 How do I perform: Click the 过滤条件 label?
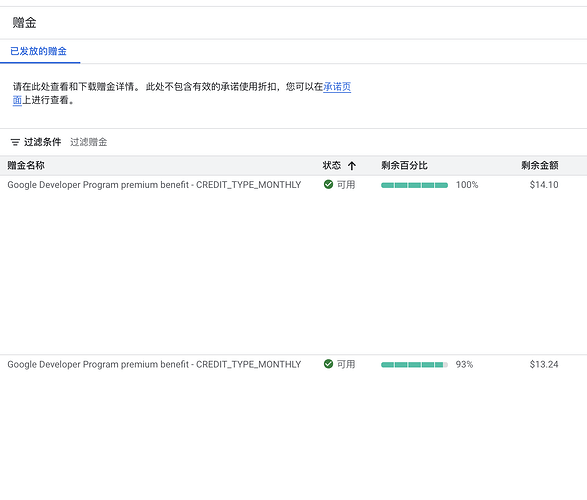point(42,142)
